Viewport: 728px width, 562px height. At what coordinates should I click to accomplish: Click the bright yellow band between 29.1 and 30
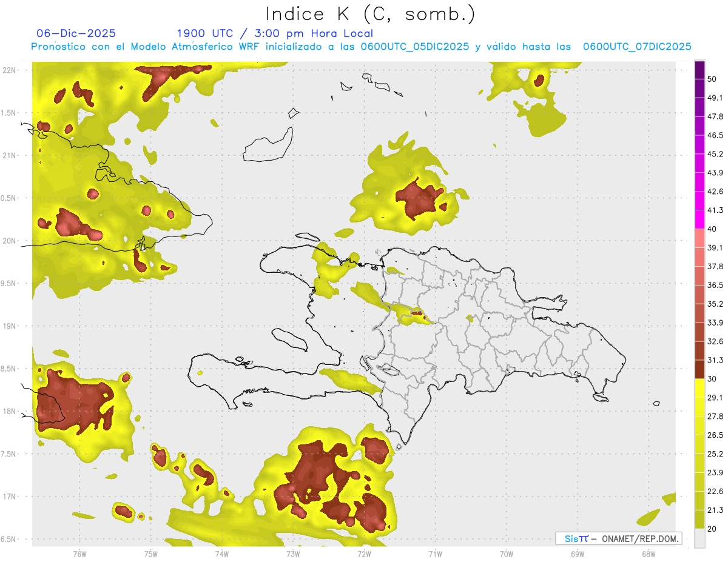700,388
